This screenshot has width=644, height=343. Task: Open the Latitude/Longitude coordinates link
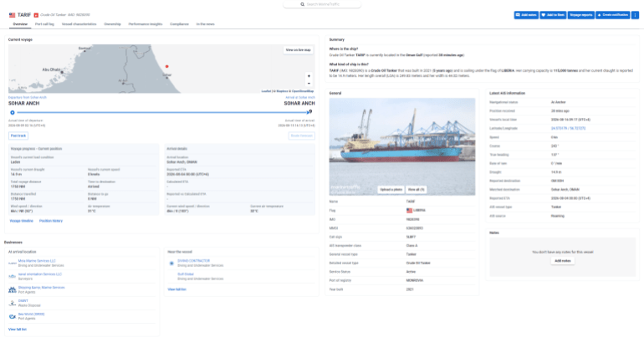coord(568,129)
